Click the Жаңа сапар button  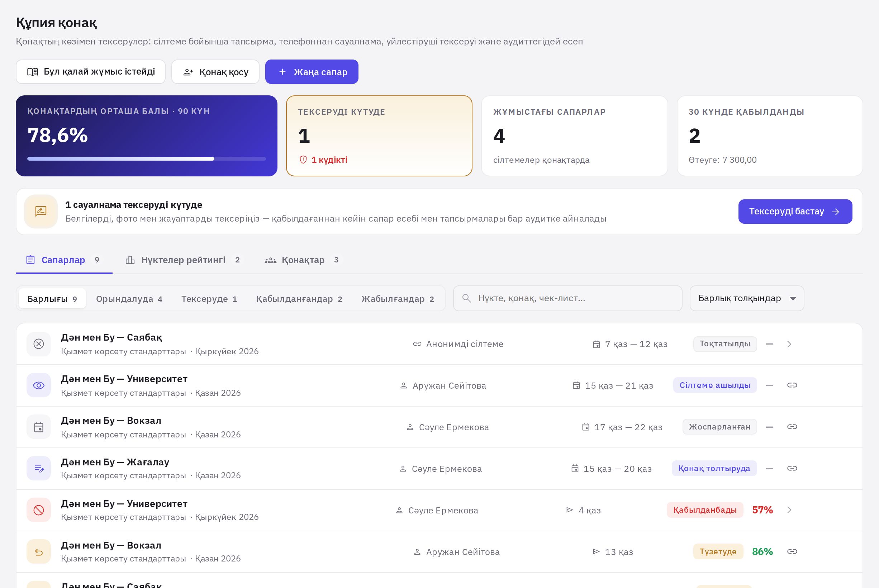click(x=312, y=72)
